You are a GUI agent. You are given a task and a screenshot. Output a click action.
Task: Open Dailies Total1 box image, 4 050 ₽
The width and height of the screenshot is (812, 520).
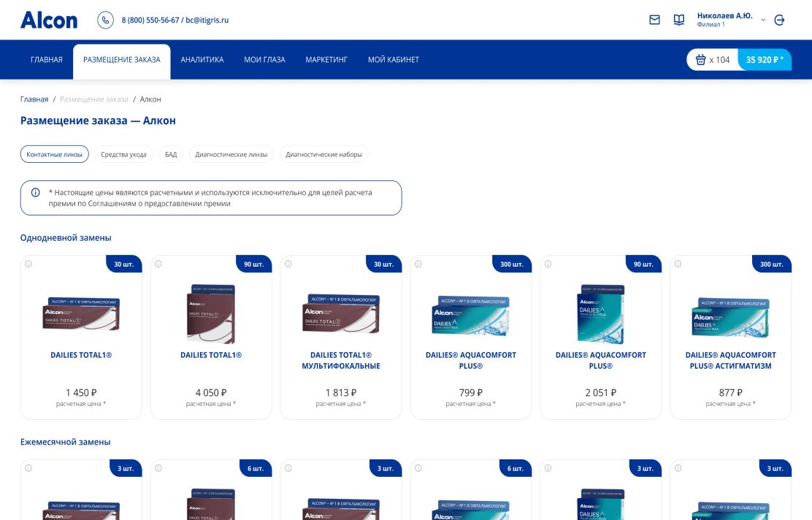211,314
